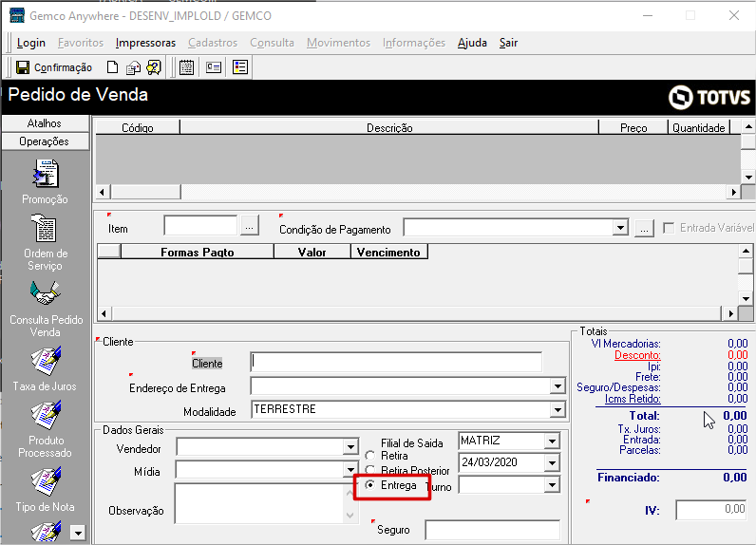
Task: Click the IV value field
Action: 711,510
